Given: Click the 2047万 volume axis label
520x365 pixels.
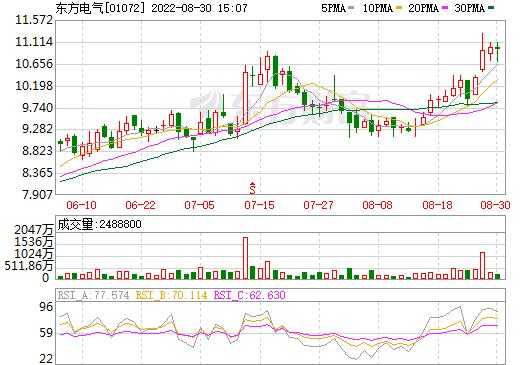Looking at the screenshot, I should 34,230.
